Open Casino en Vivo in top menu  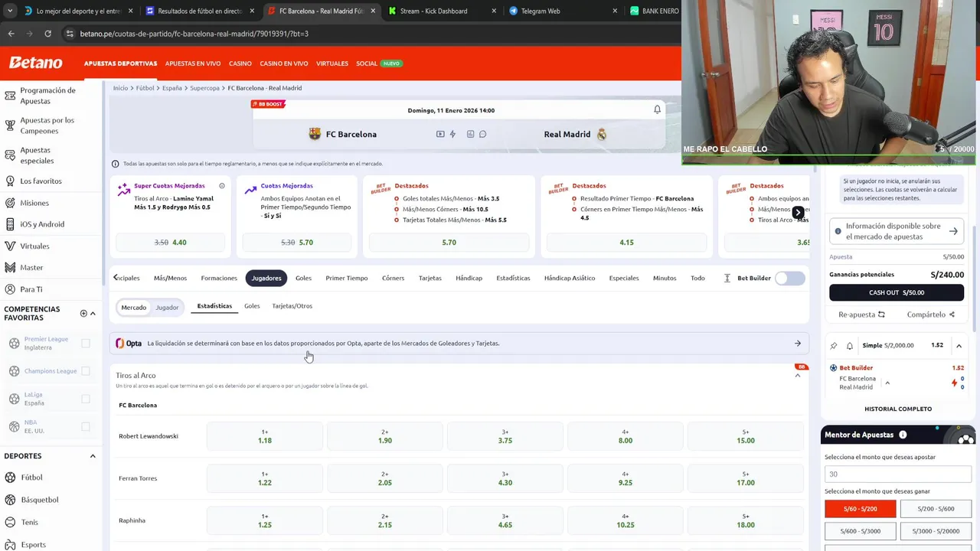(284, 64)
